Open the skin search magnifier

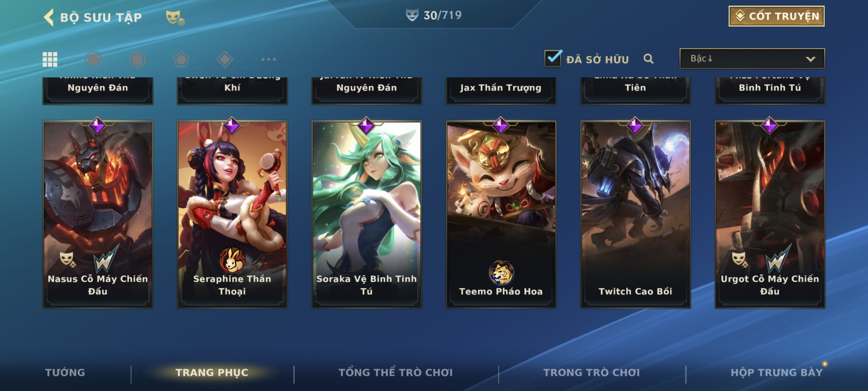point(648,59)
